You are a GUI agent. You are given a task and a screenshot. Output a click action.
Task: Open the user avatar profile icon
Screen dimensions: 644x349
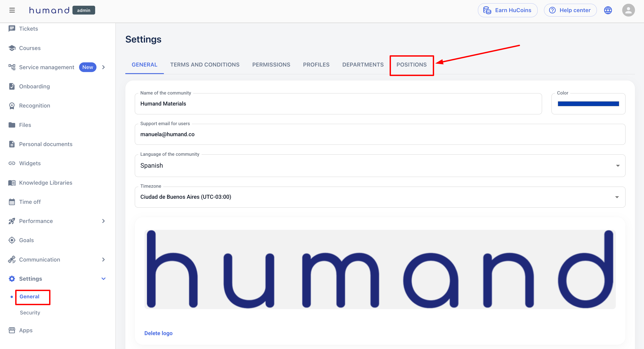coord(628,10)
